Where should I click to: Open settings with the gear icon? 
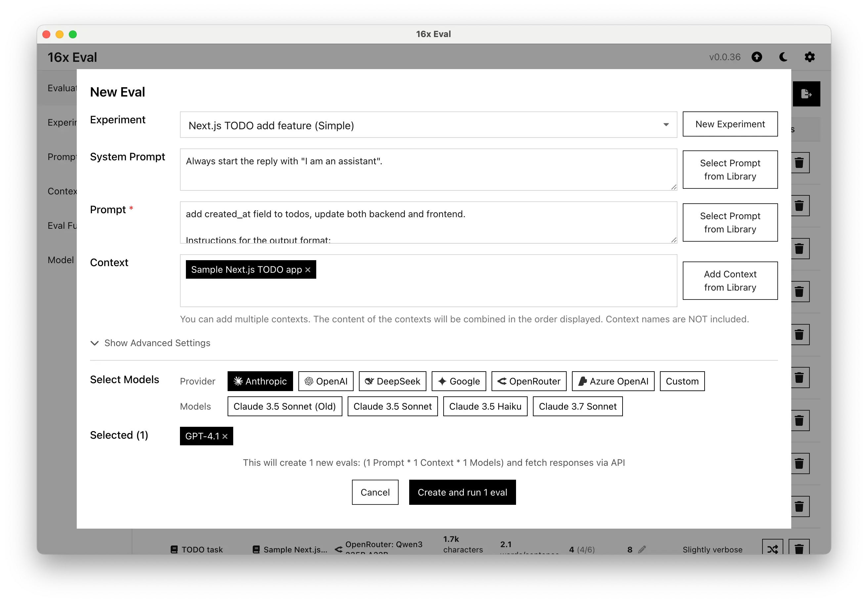[x=809, y=57]
